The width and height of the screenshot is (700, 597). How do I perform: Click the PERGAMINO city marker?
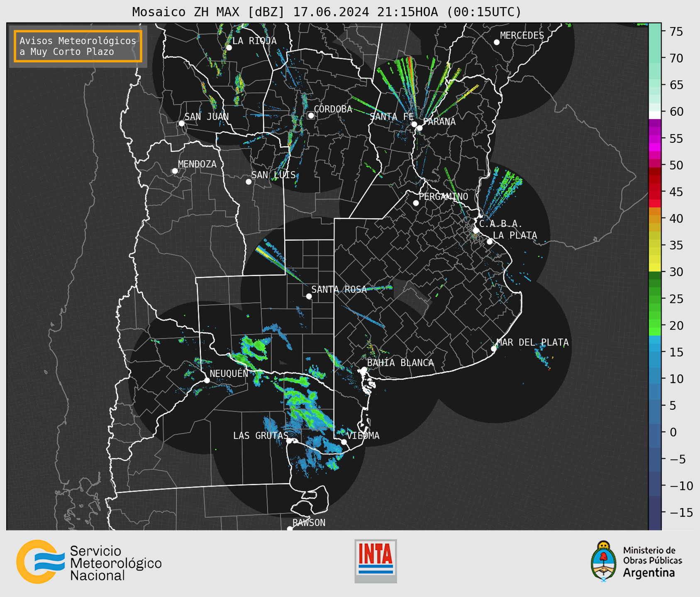[x=416, y=203]
